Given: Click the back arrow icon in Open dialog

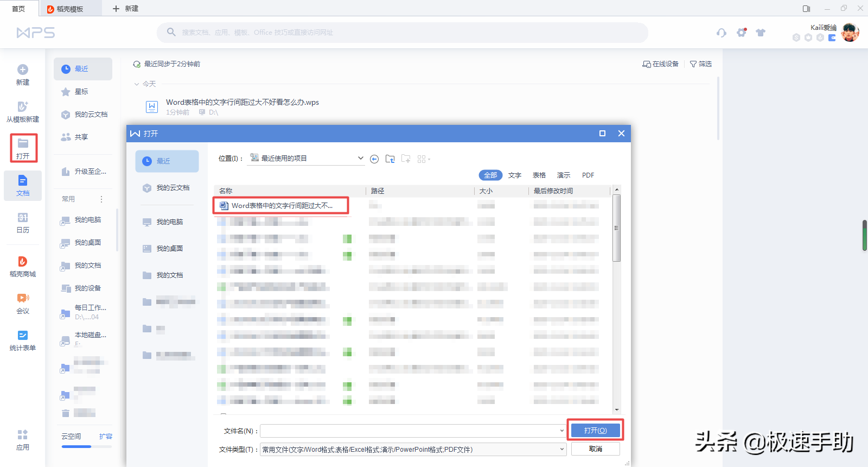Looking at the screenshot, I should click(374, 159).
